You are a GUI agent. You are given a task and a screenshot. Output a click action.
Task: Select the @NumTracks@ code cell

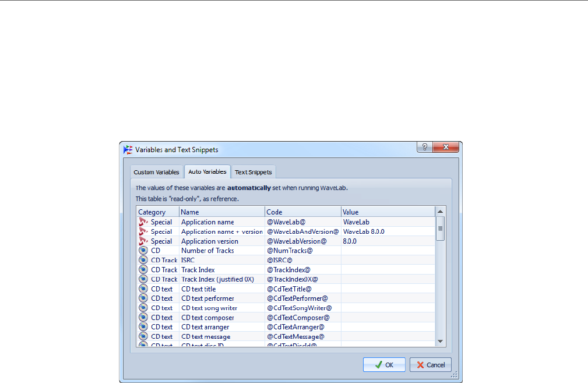coord(303,251)
